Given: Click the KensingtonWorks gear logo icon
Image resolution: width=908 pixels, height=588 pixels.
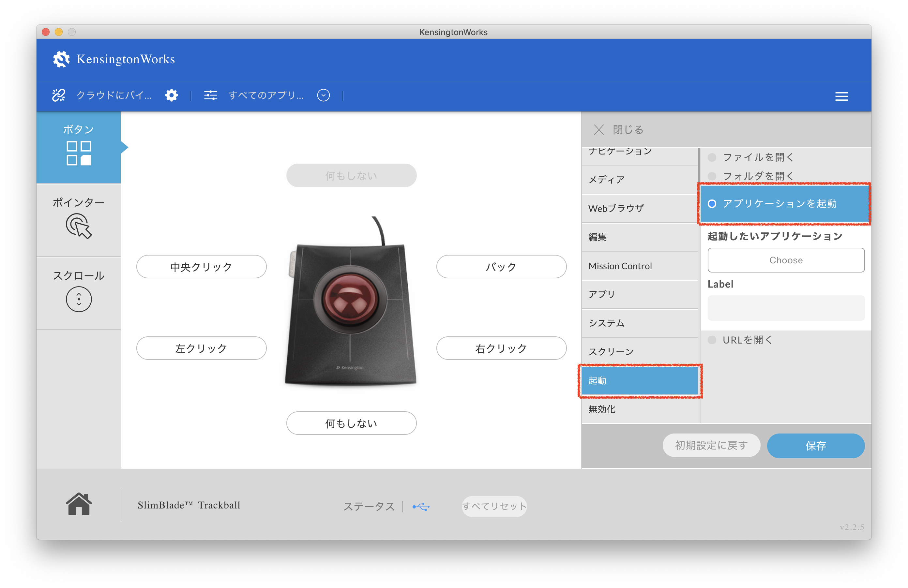Looking at the screenshot, I should coord(61,59).
